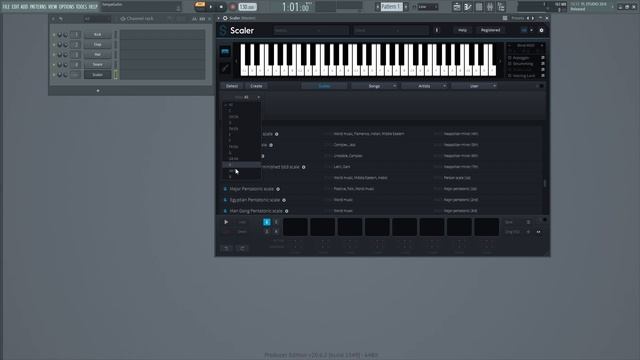Select the Kick channel button
The image size is (640, 360).
pyautogui.click(x=98, y=35)
